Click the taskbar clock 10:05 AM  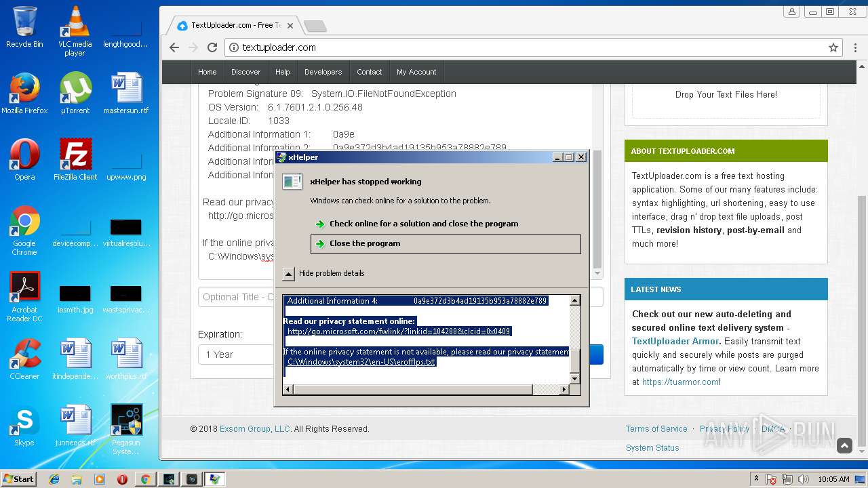pyautogui.click(x=833, y=479)
